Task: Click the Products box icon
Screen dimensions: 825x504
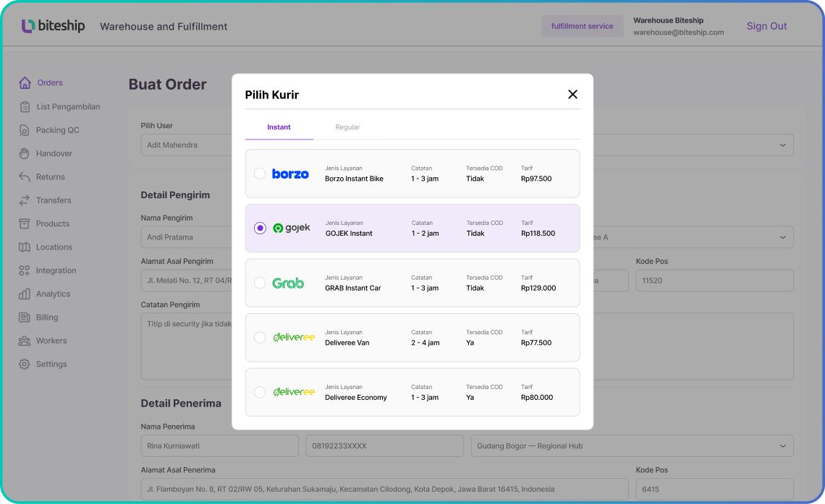Action: click(x=25, y=223)
